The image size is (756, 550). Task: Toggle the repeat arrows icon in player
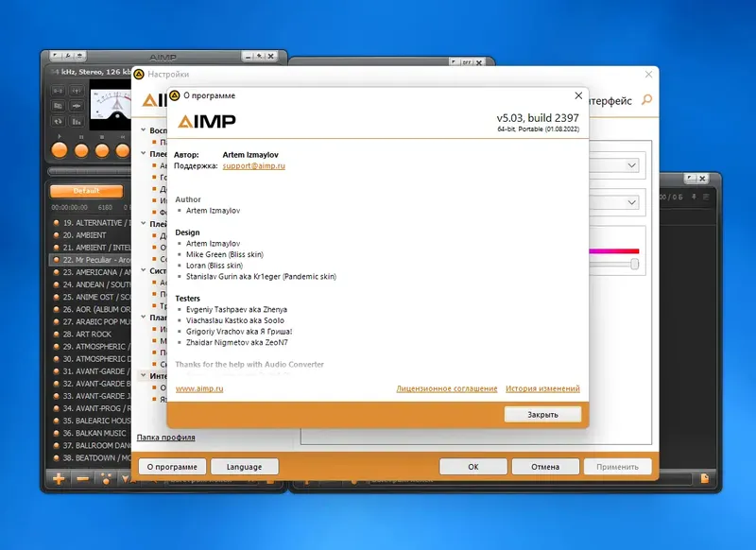pos(58,122)
